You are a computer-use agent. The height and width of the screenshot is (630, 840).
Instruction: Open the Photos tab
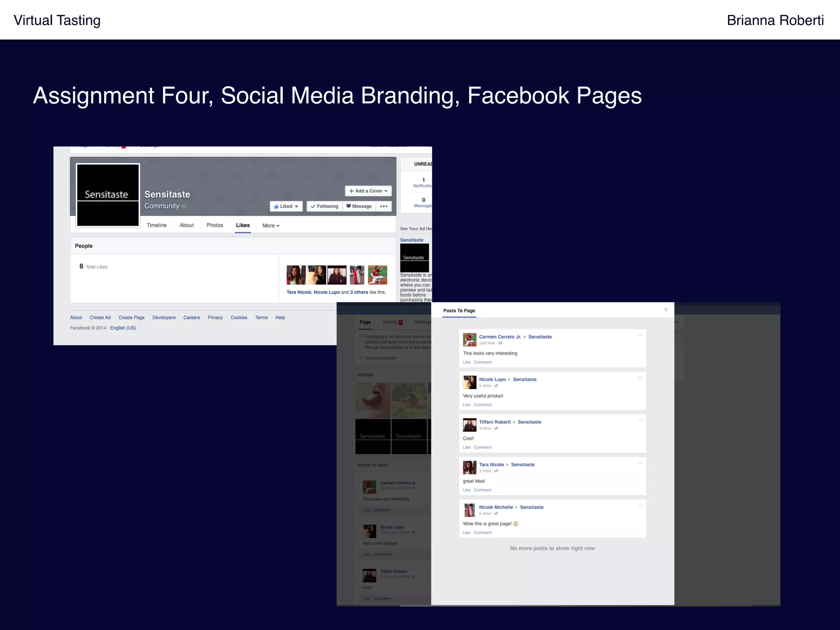[x=215, y=225]
